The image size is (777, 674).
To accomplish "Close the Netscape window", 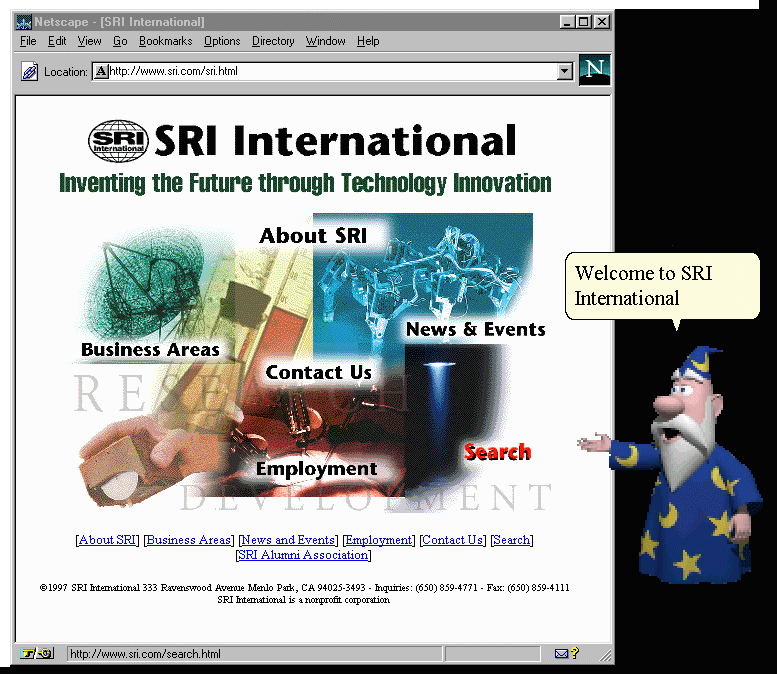I will (x=602, y=22).
